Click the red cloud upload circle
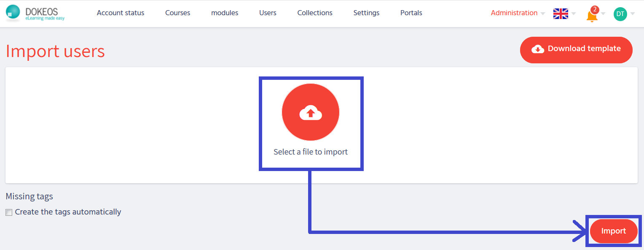The width and height of the screenshot is (644, 250). pos(311,112)
